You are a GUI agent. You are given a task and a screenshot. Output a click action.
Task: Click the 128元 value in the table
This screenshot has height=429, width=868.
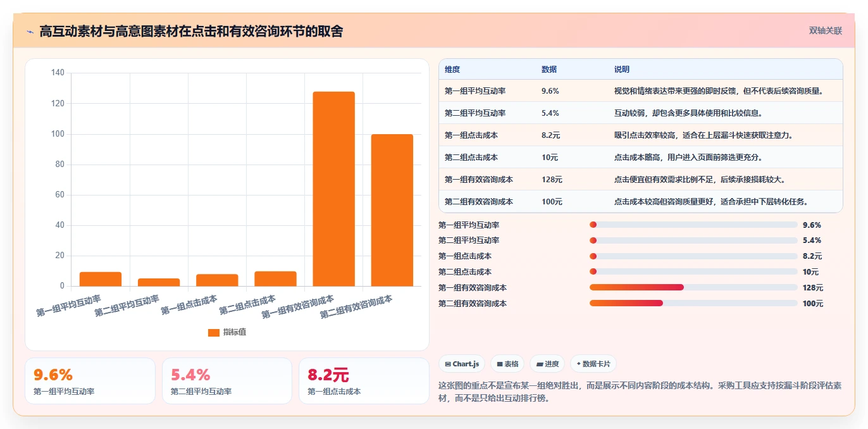click(x=552, y=180)
